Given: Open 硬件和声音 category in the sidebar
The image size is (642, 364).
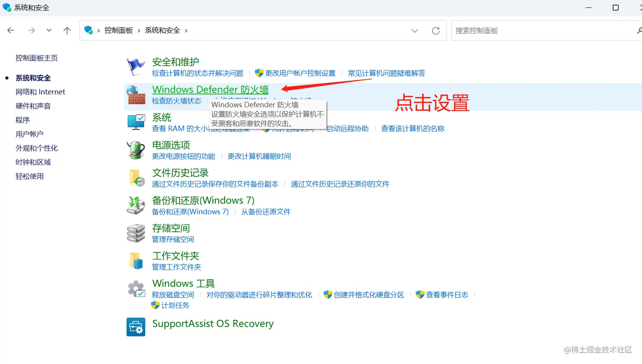Looking at the screenshot, I should [x=33, y=106].
